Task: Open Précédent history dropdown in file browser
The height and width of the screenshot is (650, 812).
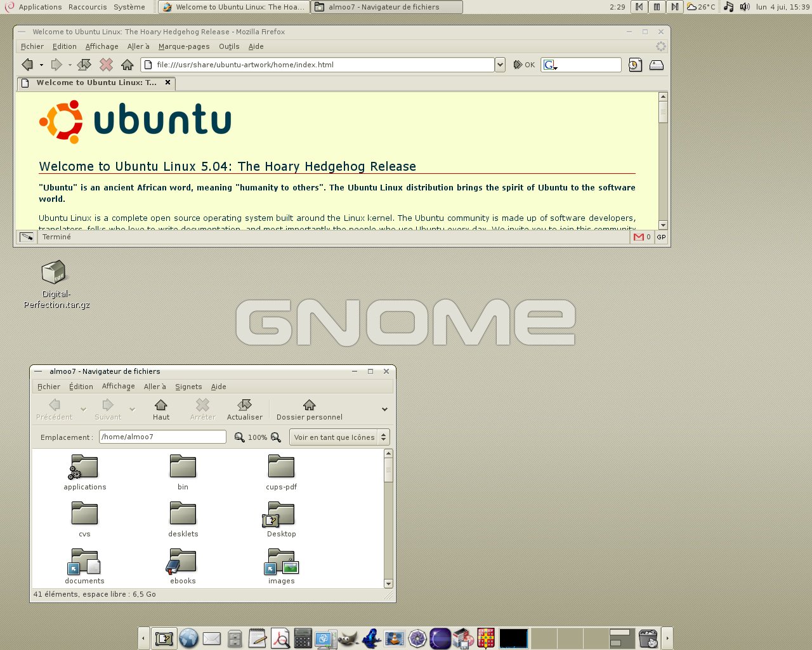Action: point(83,409)
